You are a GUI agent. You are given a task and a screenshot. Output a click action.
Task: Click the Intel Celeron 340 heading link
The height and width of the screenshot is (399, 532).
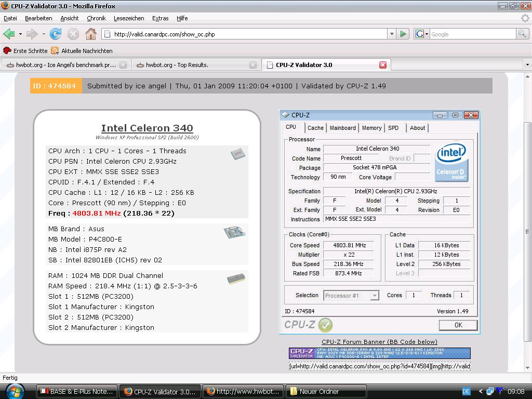(147, 128)
